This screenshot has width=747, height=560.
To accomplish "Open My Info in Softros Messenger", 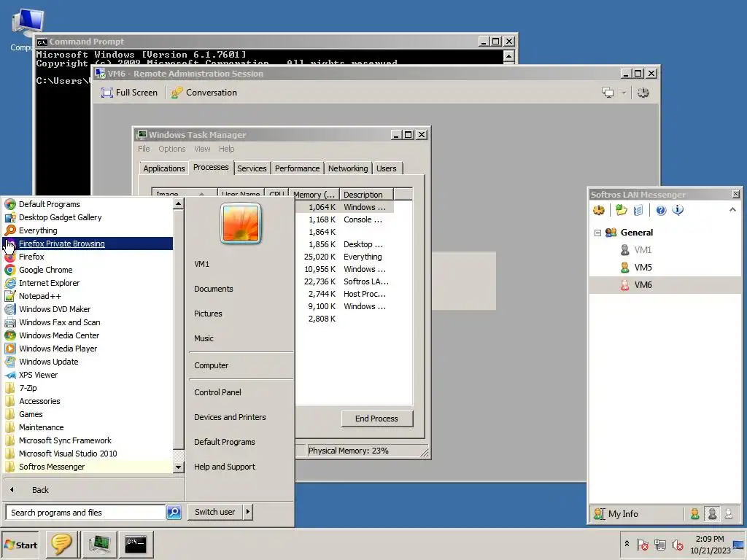I will click(x=616, y=514).
